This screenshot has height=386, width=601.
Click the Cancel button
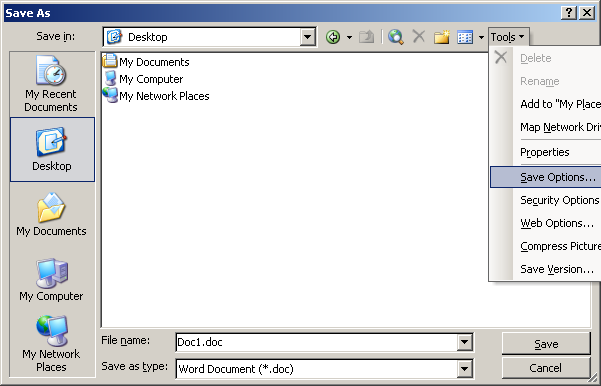tap(546, 368)
